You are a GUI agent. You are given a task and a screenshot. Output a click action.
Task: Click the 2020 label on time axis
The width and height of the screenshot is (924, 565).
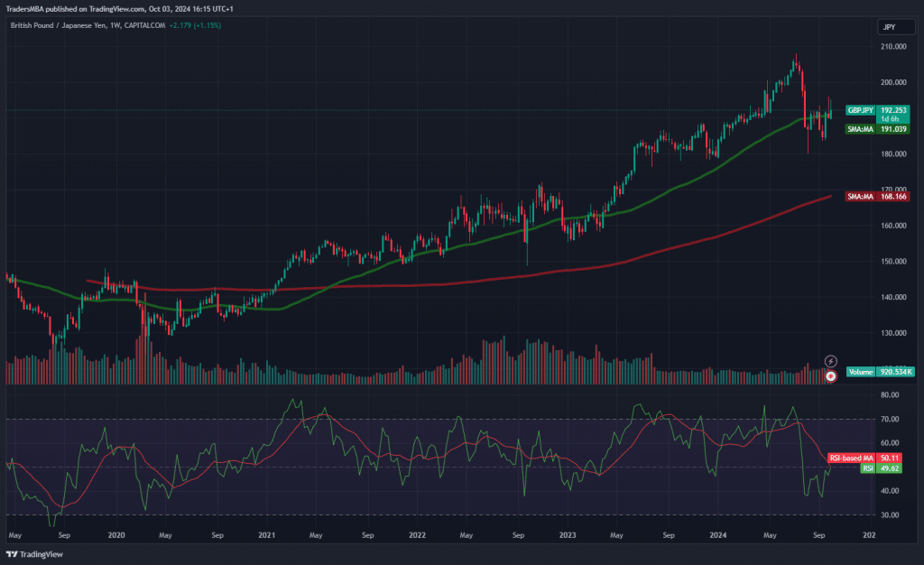point(116,535)
